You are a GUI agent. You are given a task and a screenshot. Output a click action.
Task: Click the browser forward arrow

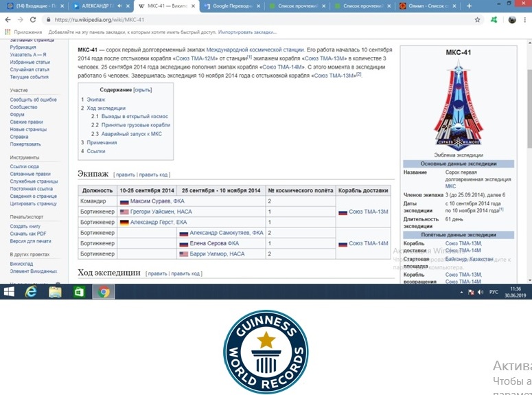(21, 20)
